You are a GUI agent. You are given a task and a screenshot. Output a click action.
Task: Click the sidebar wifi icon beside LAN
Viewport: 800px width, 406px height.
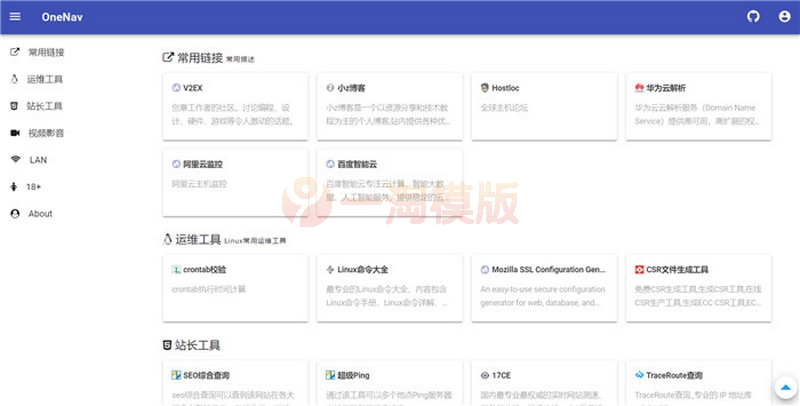(x=15, y=160)
